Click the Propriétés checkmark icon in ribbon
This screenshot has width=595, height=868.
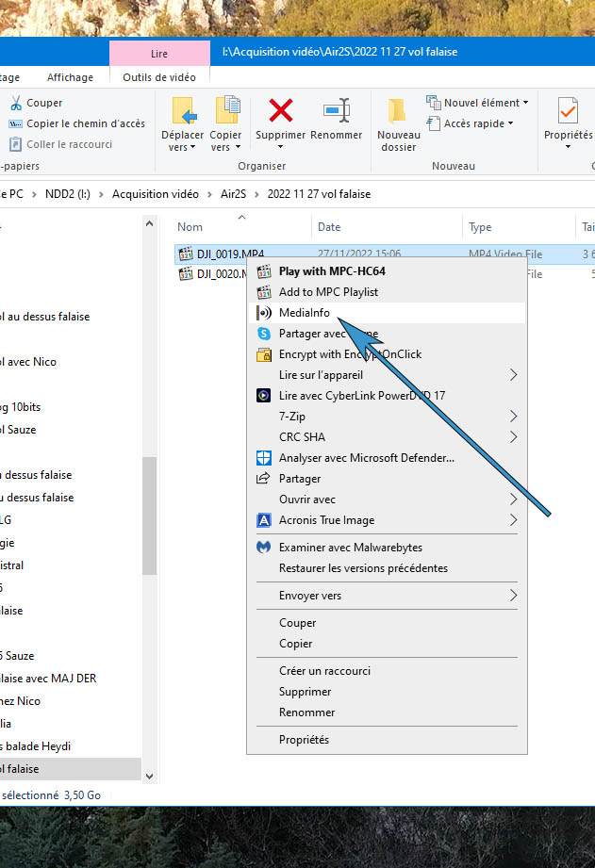point(568,110)
